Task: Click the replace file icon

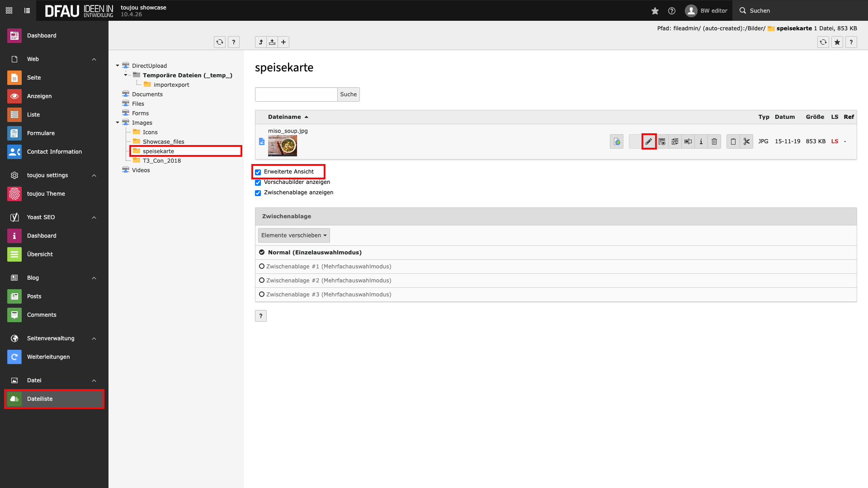Action: tap(675, 141)
